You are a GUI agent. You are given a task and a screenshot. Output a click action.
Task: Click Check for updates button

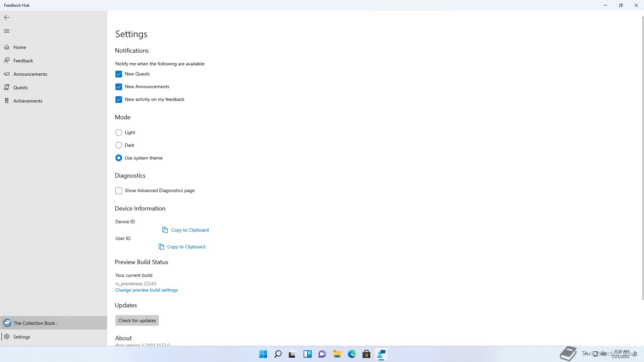(137, 320)
